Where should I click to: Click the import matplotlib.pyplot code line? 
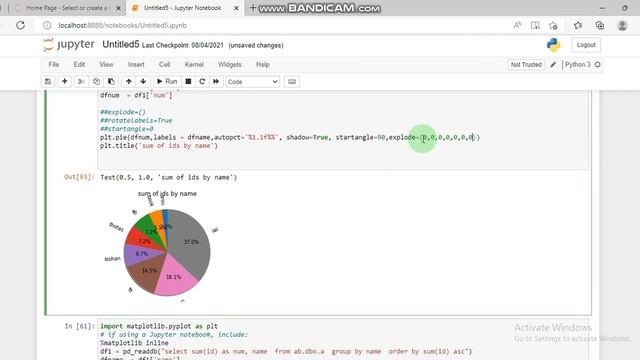coord(159,326)
